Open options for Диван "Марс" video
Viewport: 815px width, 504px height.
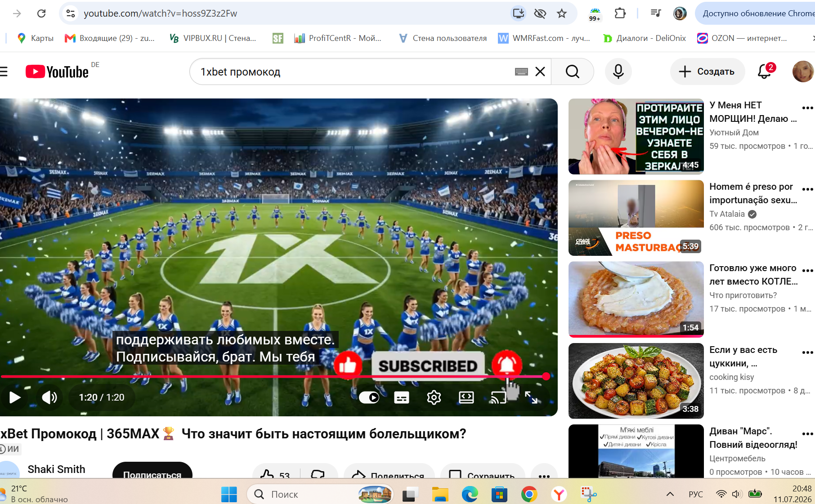tap(807, 434)
